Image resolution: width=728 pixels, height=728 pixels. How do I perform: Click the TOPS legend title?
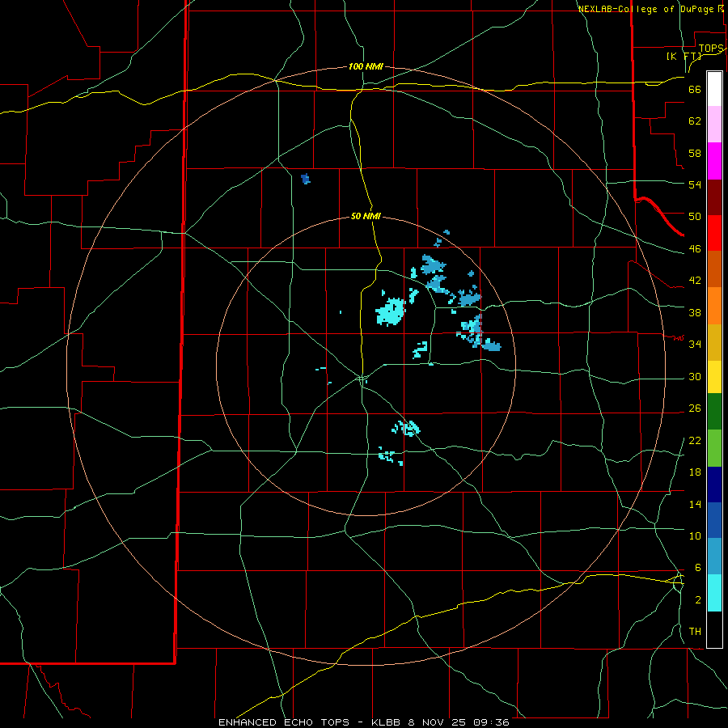[x=711, y=49]
